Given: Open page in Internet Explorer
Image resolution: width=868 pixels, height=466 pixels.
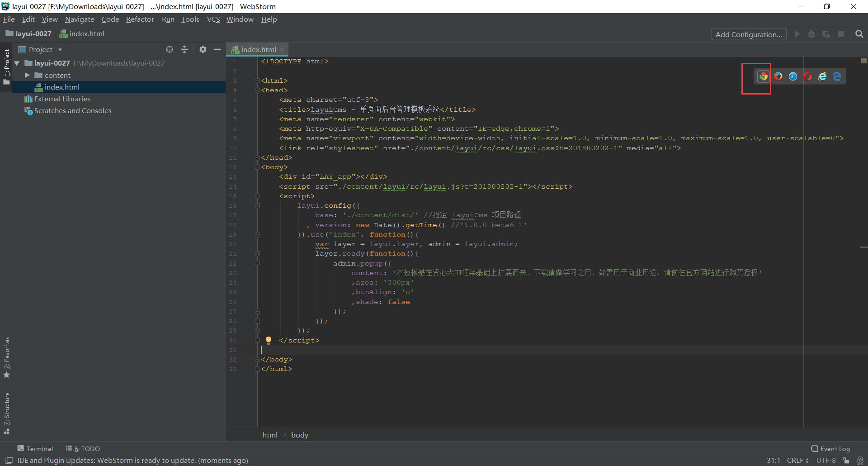Looking at the screenshot, I should [x=822, y=76].
